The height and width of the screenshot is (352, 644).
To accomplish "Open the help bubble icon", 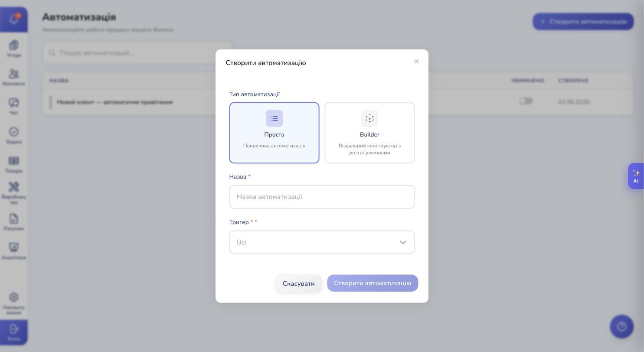I will [622, 326].
